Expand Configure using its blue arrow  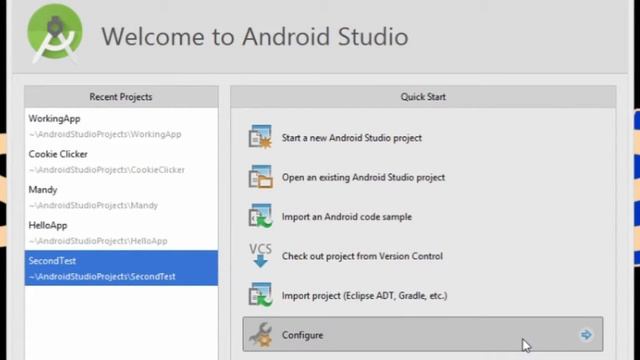(x=586, y=335)
